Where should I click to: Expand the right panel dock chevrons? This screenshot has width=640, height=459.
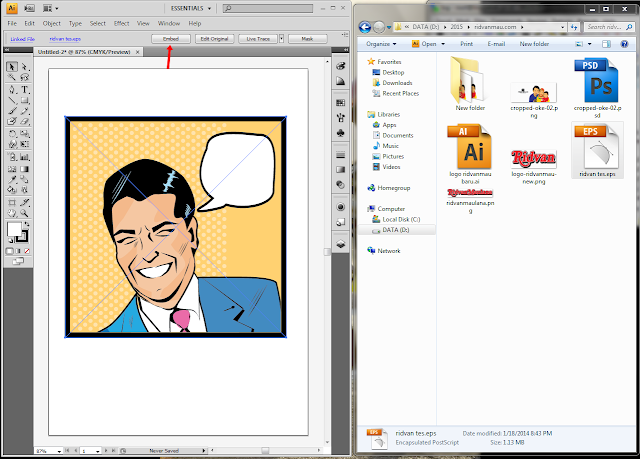click(x=346, y=49)
